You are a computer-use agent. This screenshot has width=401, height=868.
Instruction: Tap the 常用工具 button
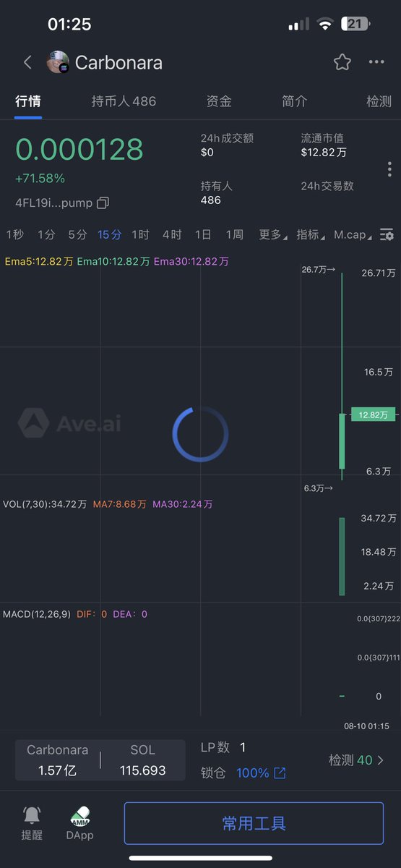pos(254,823)
